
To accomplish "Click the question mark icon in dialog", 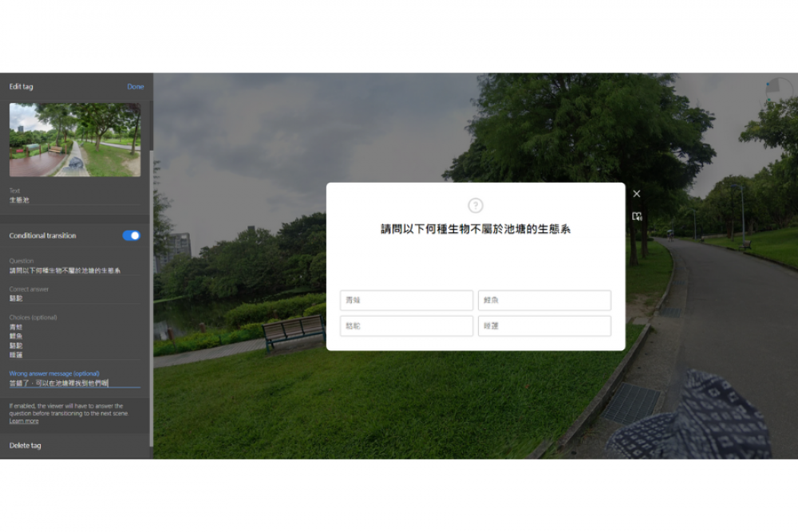I will click(x=476, y=206).
